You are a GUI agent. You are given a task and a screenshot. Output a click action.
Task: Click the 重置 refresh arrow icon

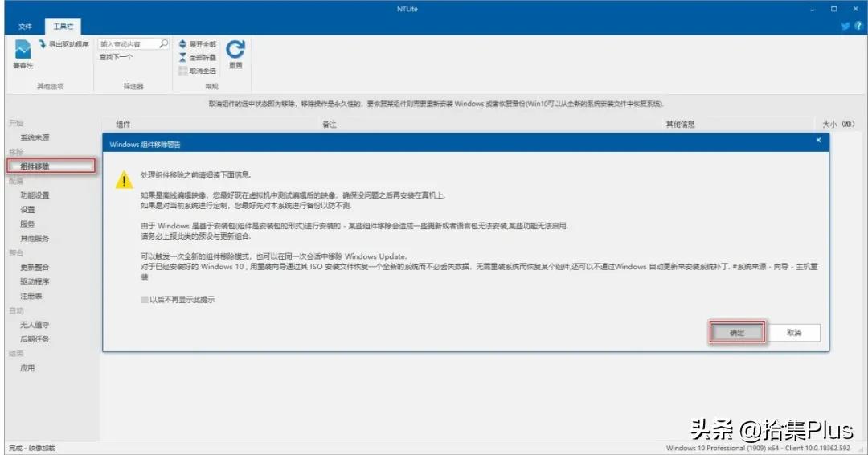point(235,49)
